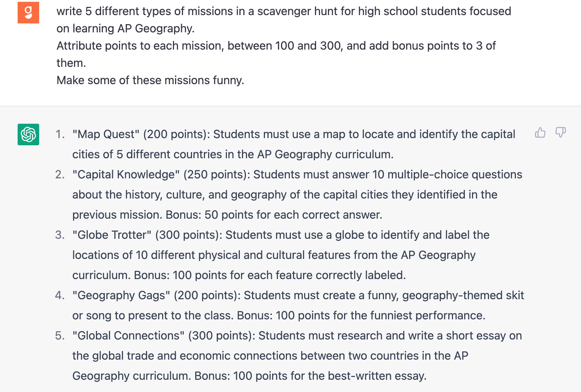Click the 'Geography Gags' mission line
Image resolution: width=581 pixels, height=392 pixels.
pos(119,295)
